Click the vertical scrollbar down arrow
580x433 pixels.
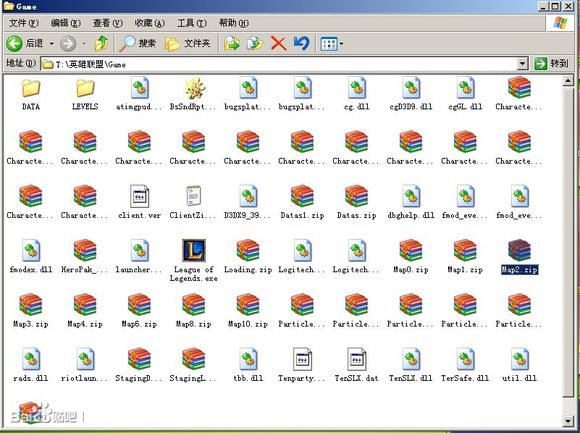(x=568, y=421)
